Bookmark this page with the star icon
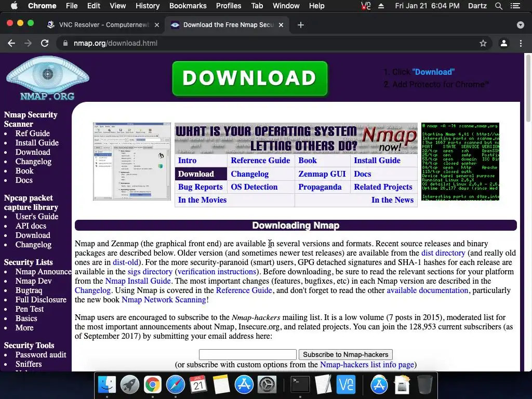 [x=483, y=43]
